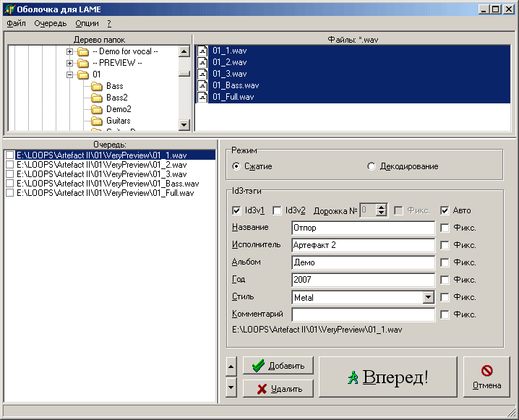This screenshot has height=420, width=519.
Task: Select 01_Full.wav in the files list
Action: 233,98
